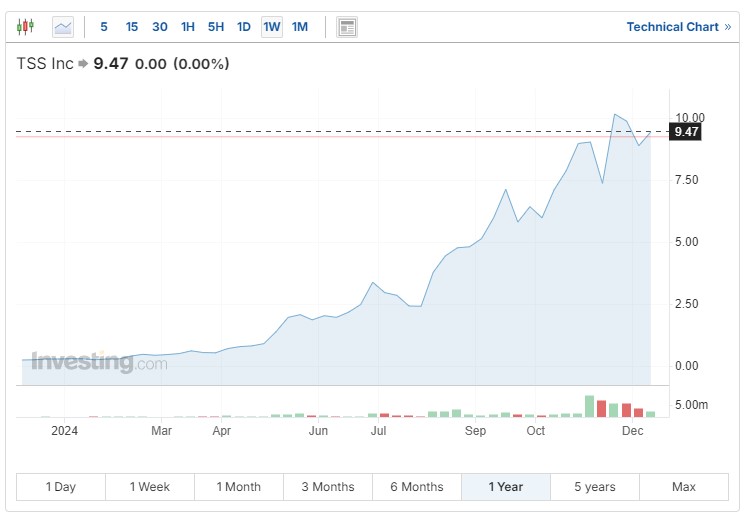The height and width of the screenshot is (519, 748).
Task: Click the arrow icon beside TSS Inc
Action: tap(83, 64)
